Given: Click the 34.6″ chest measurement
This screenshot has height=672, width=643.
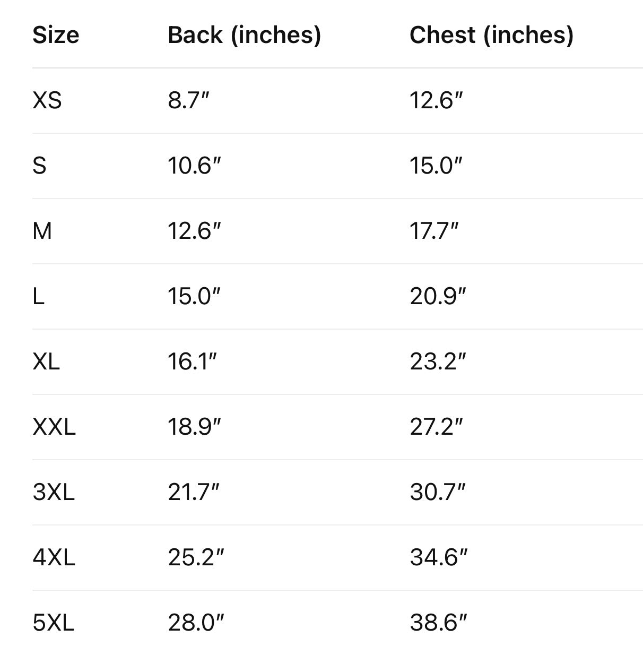Looking at the screenshot, I should point(439,557).
